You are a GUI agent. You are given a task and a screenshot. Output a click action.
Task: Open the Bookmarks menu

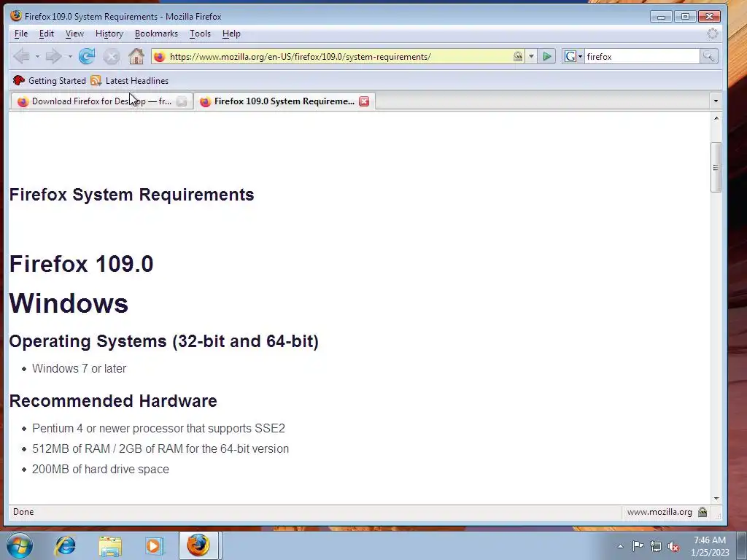tap(156, 34)
